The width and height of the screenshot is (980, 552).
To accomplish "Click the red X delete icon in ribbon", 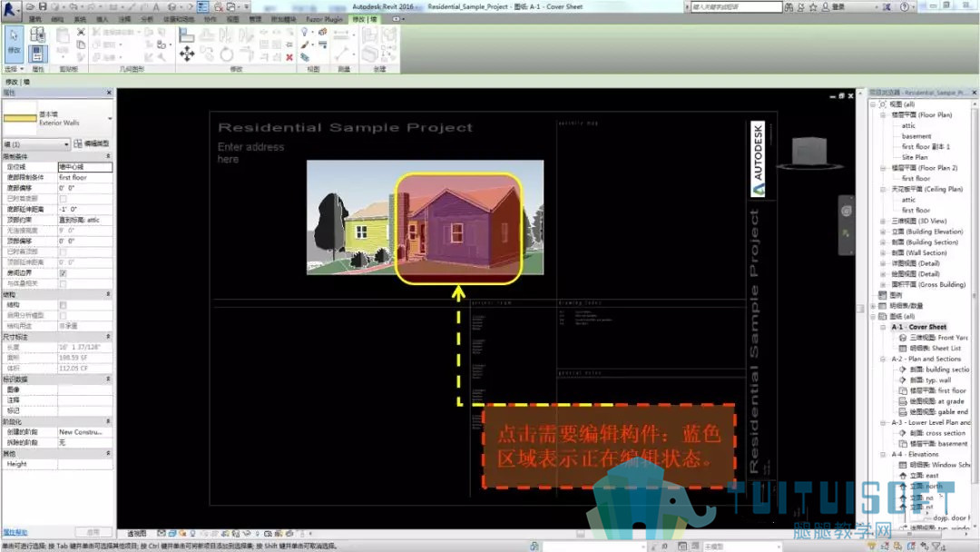I will (x=289, y=57).
